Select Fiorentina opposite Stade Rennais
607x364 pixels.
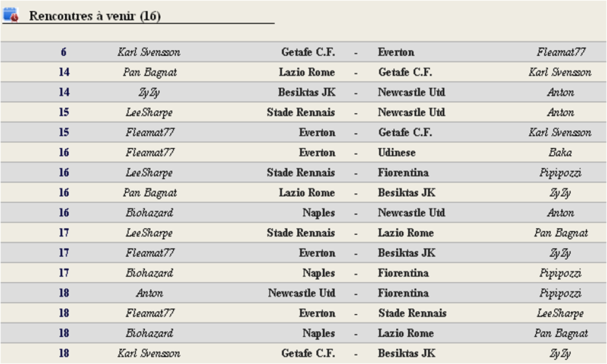click(x=403, y=173)
